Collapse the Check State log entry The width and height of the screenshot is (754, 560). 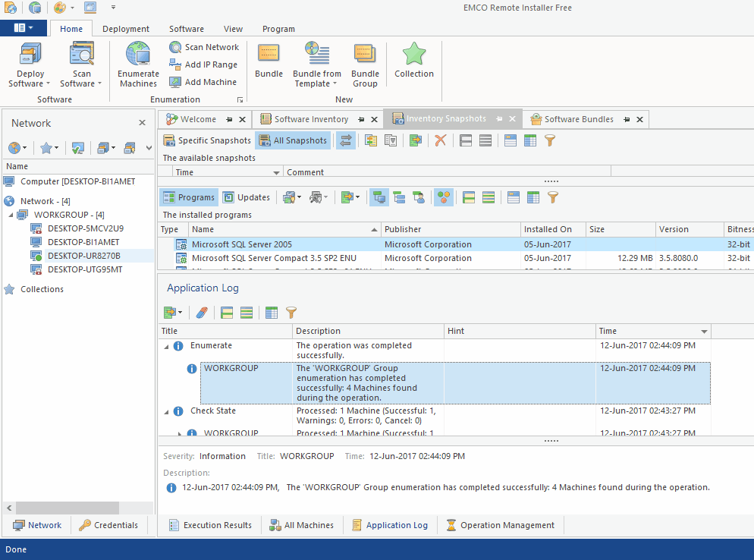(166, 411)
